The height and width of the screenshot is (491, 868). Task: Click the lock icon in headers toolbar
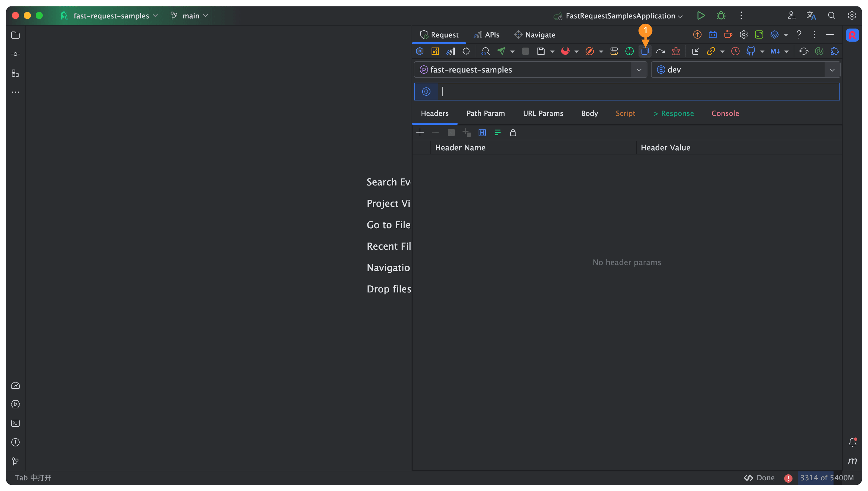coord(513,133)
